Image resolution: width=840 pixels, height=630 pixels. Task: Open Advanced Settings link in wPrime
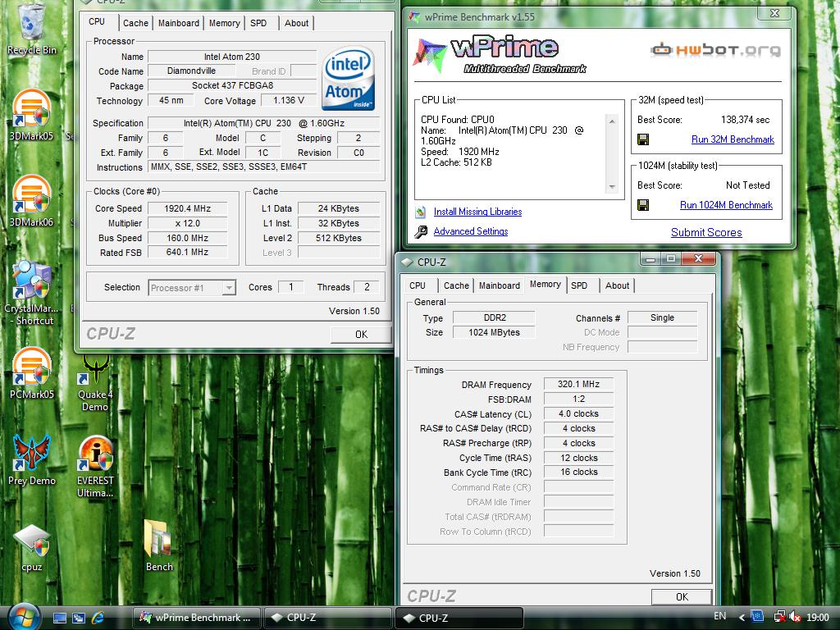tap(470, 231)
